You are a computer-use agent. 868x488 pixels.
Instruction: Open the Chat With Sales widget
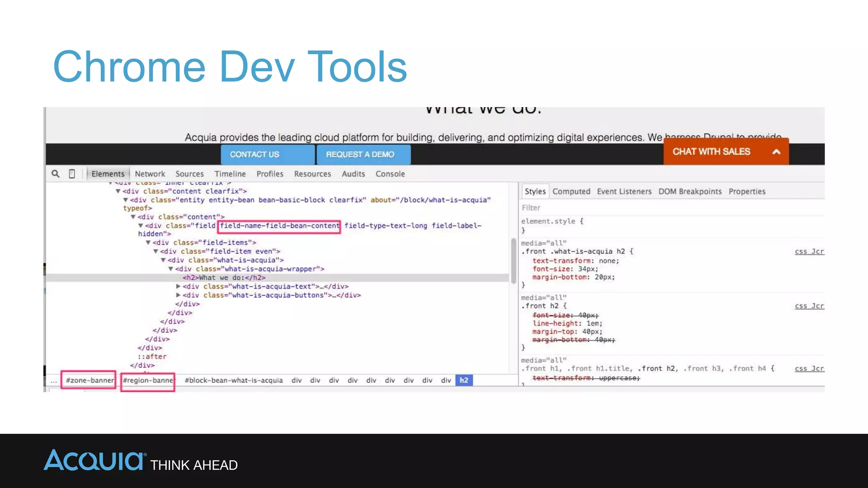(x=726, y=152)
